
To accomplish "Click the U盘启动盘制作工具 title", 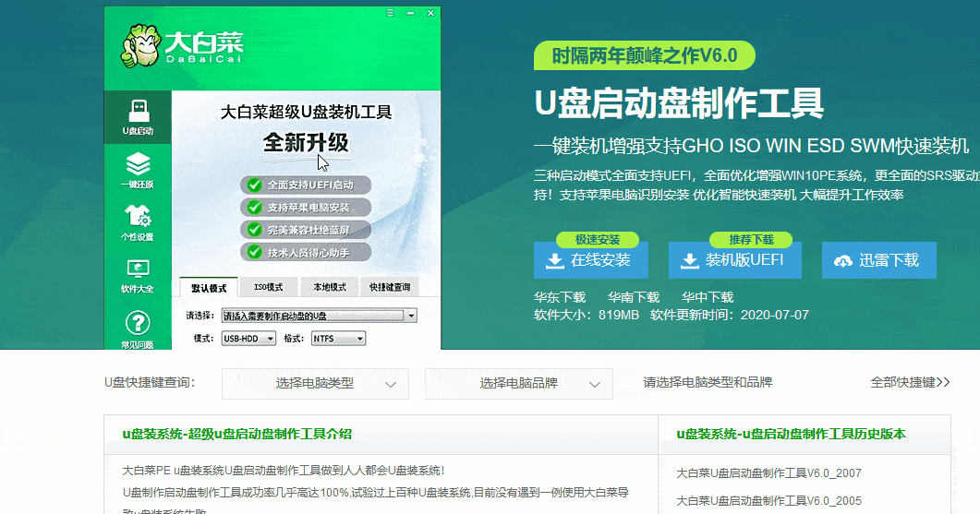I will click(x=679, y=103).
